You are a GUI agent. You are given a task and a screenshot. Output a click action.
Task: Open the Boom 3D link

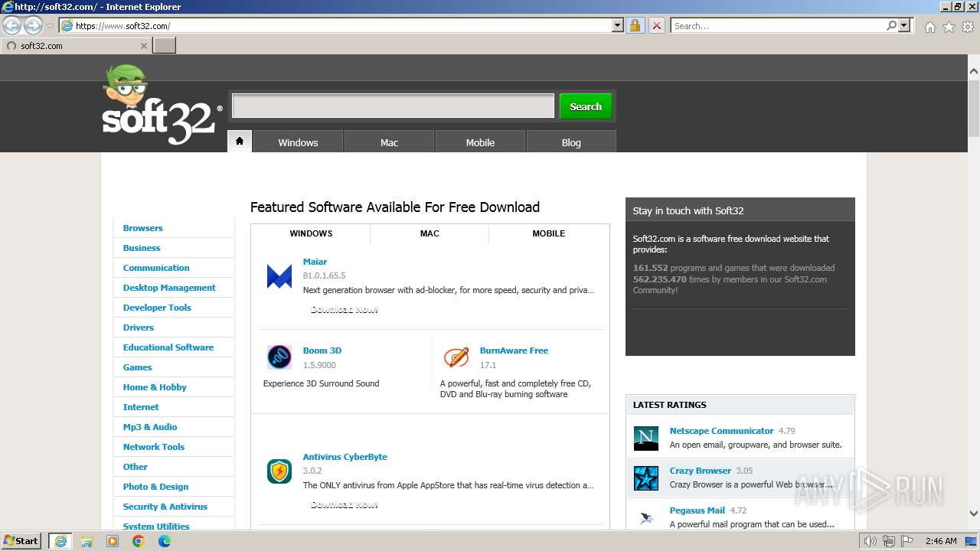pyautogui.click(x=322, y=350)
